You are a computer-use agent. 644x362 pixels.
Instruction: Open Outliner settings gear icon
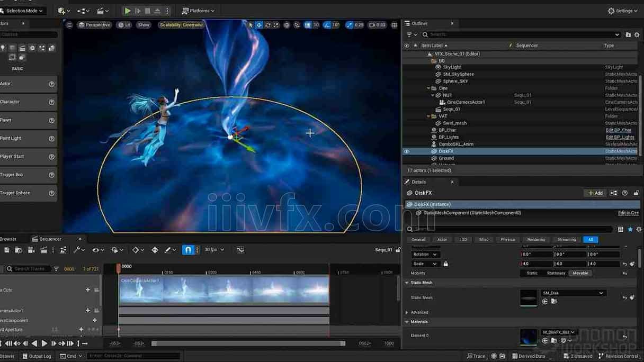point(637,34)
